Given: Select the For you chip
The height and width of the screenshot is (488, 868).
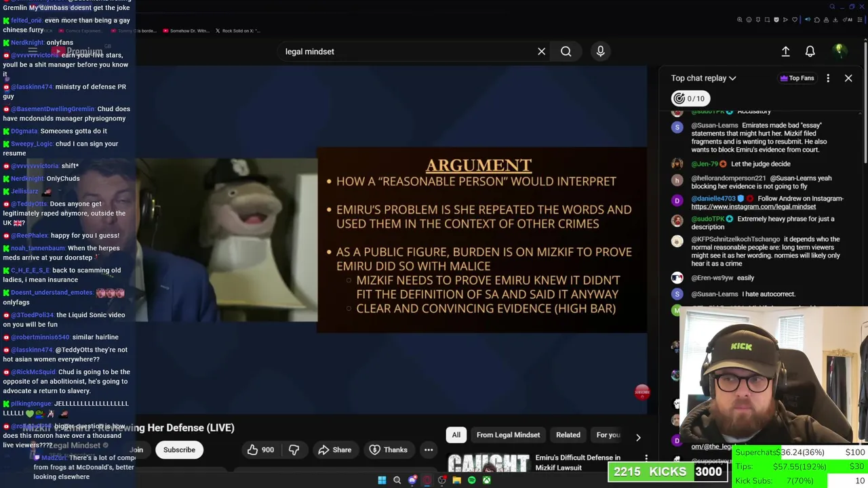Looking at the screenshot, I should 608,435.
